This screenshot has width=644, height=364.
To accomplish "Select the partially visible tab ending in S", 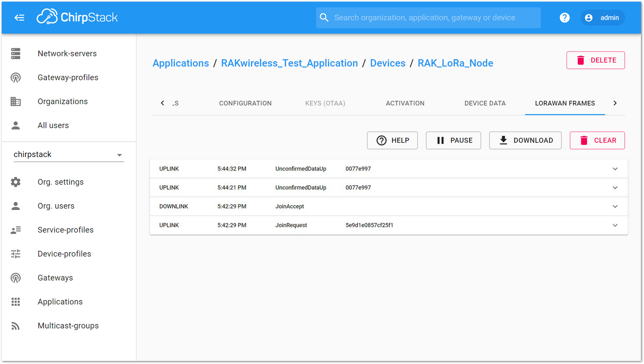I will 175,103.
